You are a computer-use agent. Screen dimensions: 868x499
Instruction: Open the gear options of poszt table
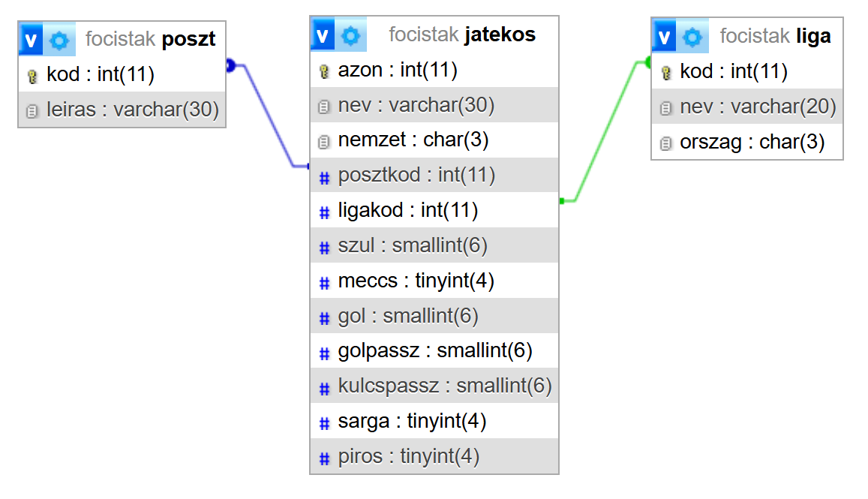pos(59,40)
